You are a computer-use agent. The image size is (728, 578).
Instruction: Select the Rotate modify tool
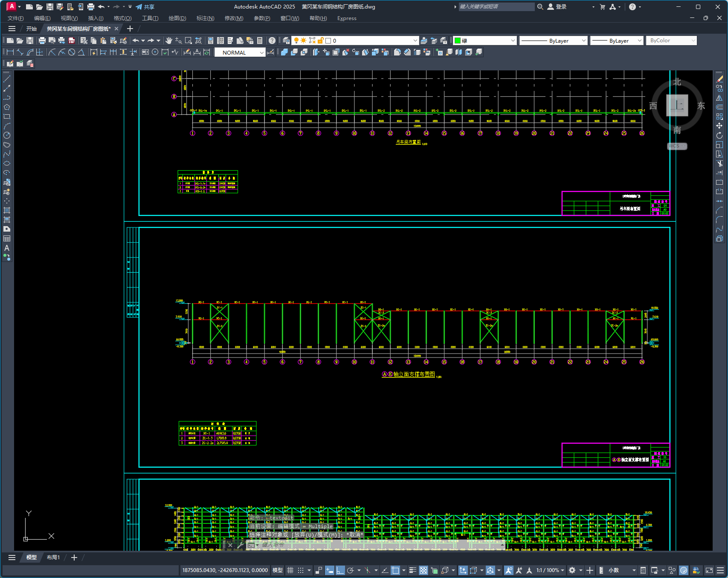click(x=720, y=135)
